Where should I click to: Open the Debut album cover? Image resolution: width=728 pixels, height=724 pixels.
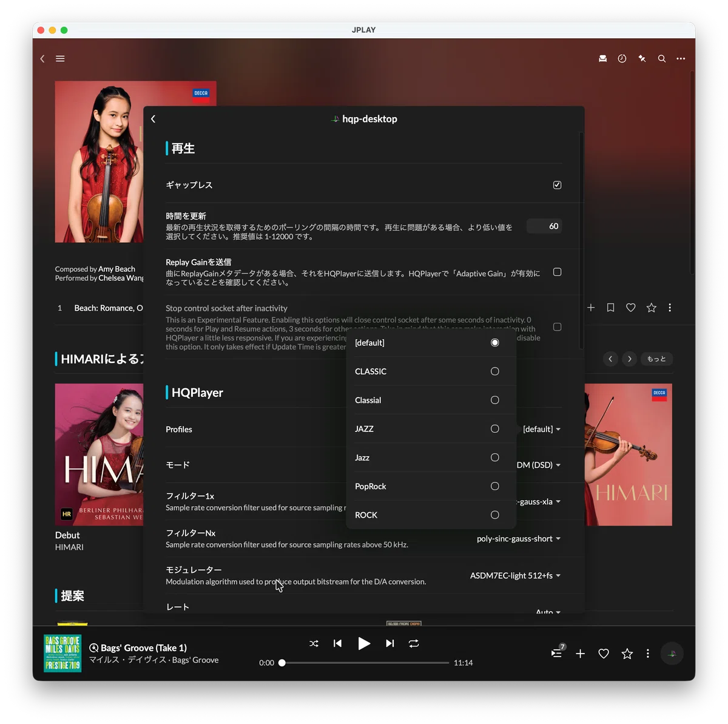[99, 455]
